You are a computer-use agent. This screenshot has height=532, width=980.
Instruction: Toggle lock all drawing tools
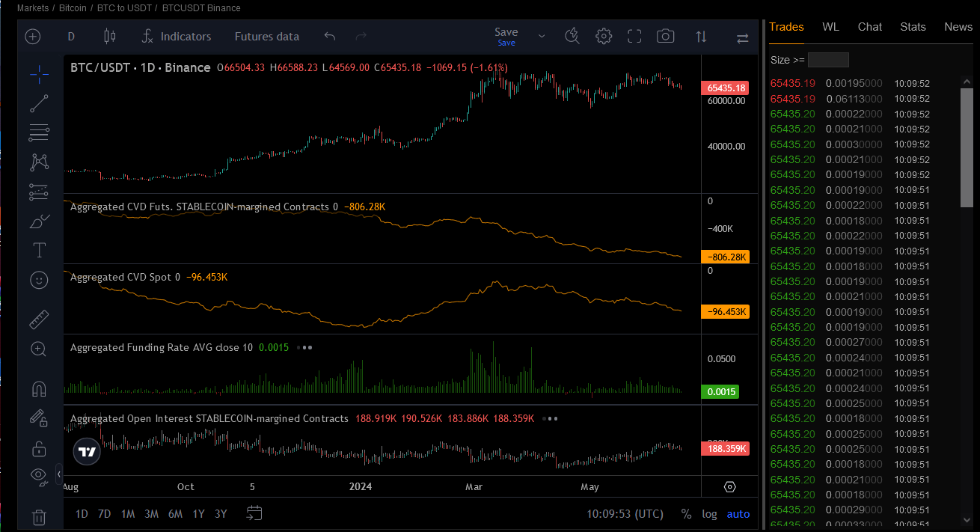39,448
